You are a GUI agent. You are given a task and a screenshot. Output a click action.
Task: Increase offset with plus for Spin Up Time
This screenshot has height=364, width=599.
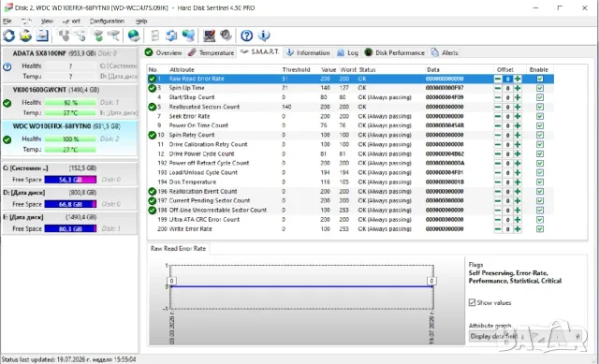pos(518,88)
